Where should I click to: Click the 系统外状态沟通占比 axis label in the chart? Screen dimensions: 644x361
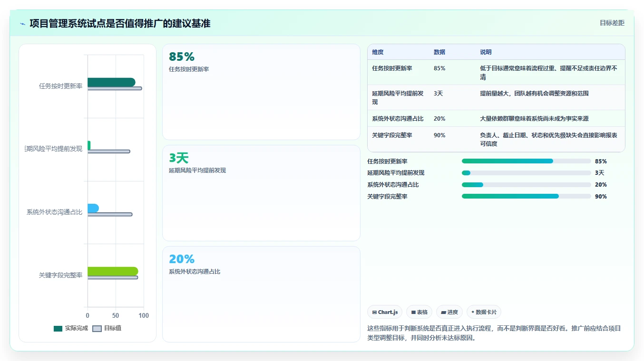tap(55, 212)
